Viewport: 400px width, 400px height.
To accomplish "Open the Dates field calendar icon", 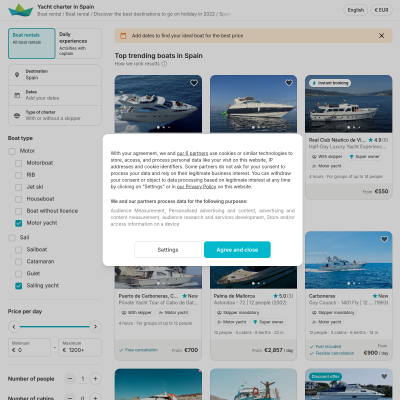I will coord(17,95).
